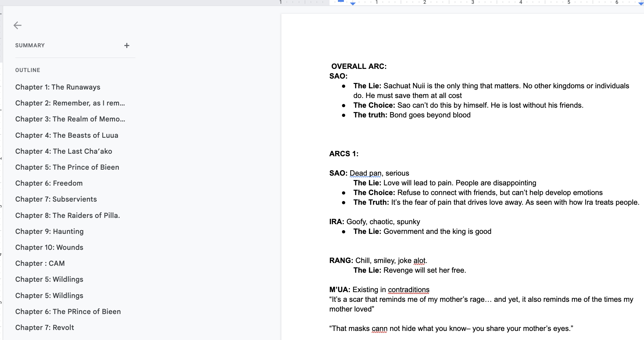Image resolution: width=644 pixels, height=340 pixels.
Task: Open Chapter 10: Wounds
Action: 49,247
